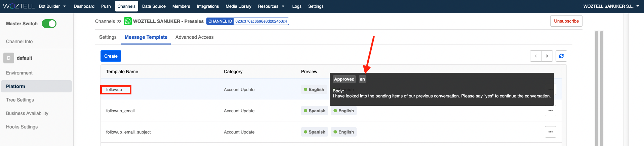Open more options for followup_email row

[551, 111]
